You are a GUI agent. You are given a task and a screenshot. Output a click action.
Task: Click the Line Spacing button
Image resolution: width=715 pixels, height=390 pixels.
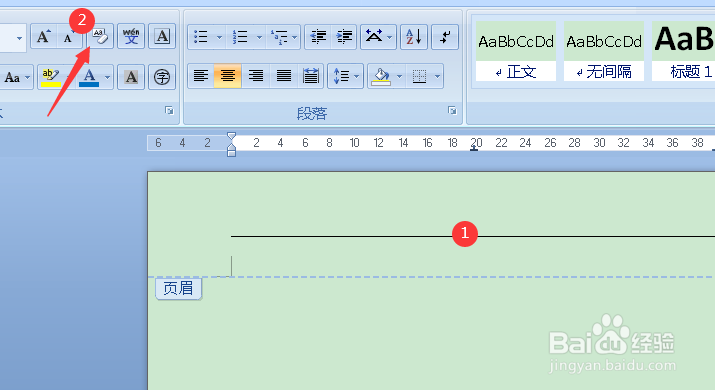tap(341, 76)
